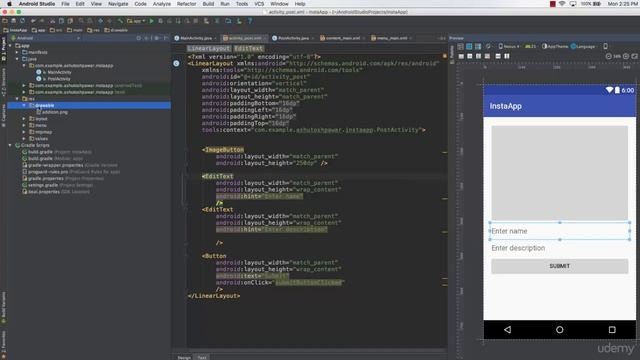This screenshot has height=360, width=640.
Task: Open the Refactor menu
Action: [187, 4]
